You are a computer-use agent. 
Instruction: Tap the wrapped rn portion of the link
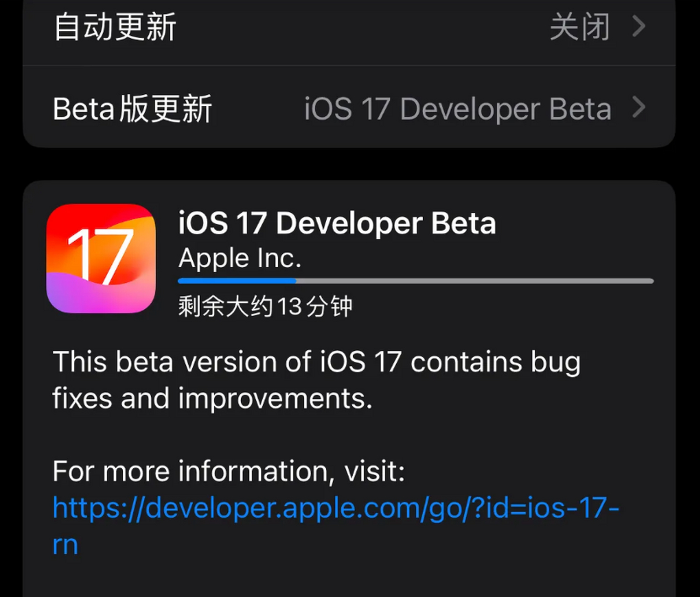click(x=64, y=544)
